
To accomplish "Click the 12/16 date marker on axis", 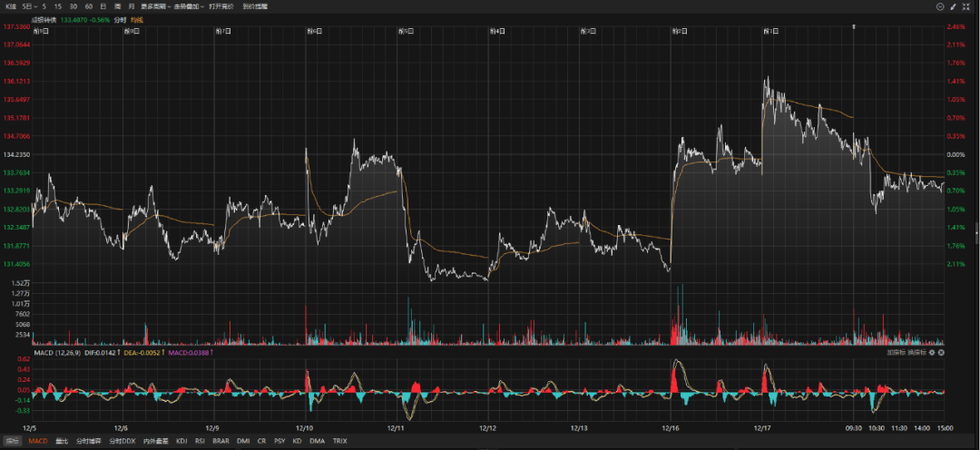I will (671, 427).
